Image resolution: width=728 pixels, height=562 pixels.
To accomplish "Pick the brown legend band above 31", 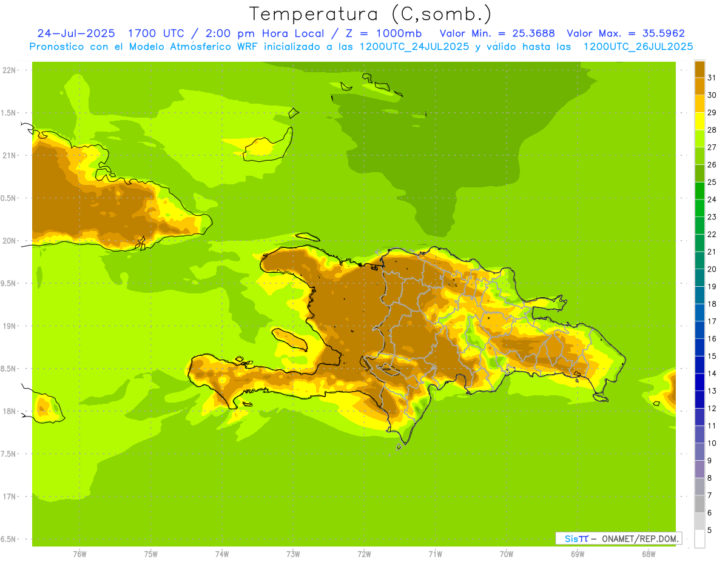I will [x=699, y=69].
